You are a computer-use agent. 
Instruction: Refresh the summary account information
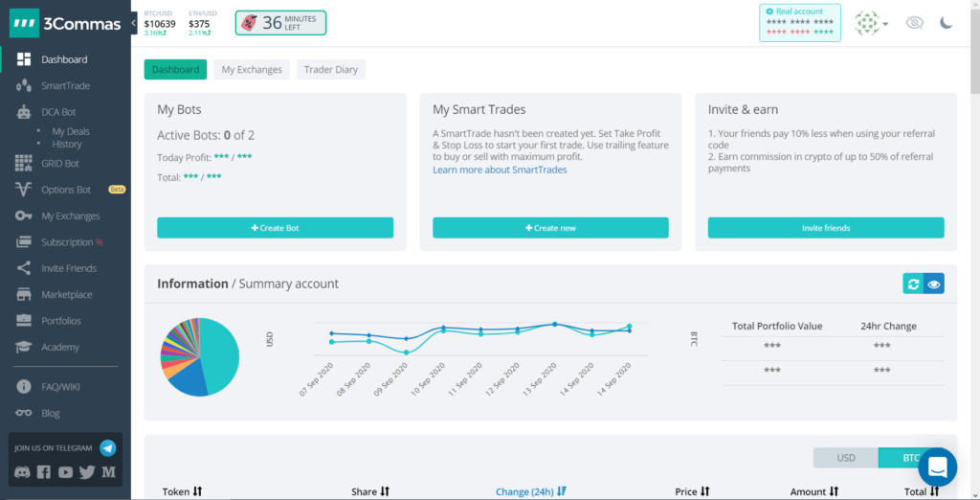(x=913, y=284)
